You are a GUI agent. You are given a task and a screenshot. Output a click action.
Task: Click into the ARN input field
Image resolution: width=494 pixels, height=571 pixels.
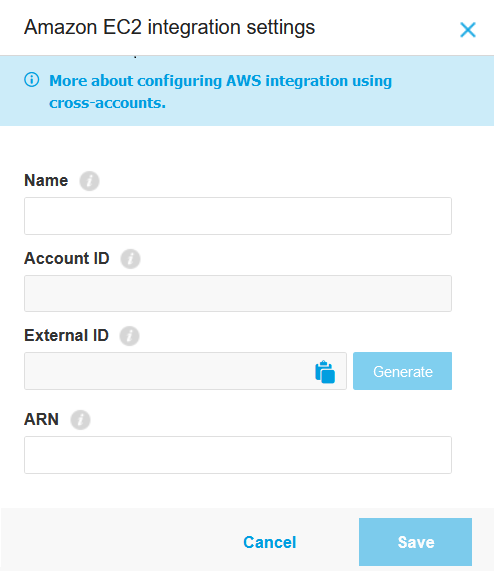pos(238,455)
